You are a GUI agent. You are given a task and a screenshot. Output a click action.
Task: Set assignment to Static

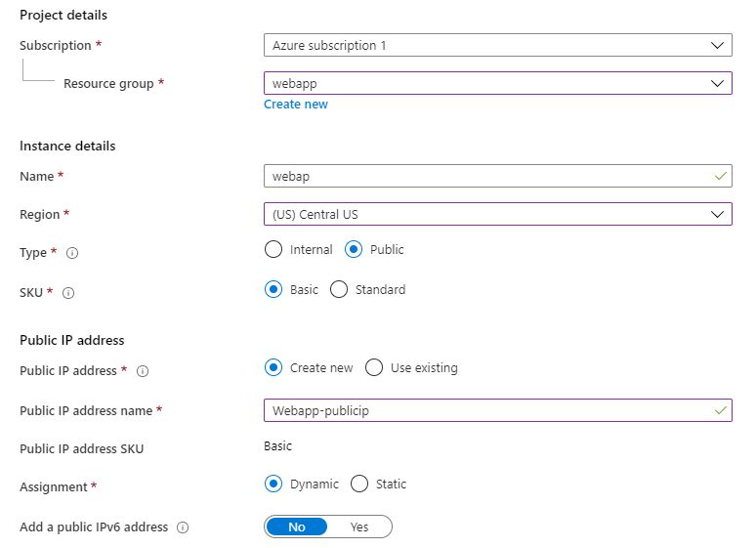pyautogui.click(x=359, y=484)
